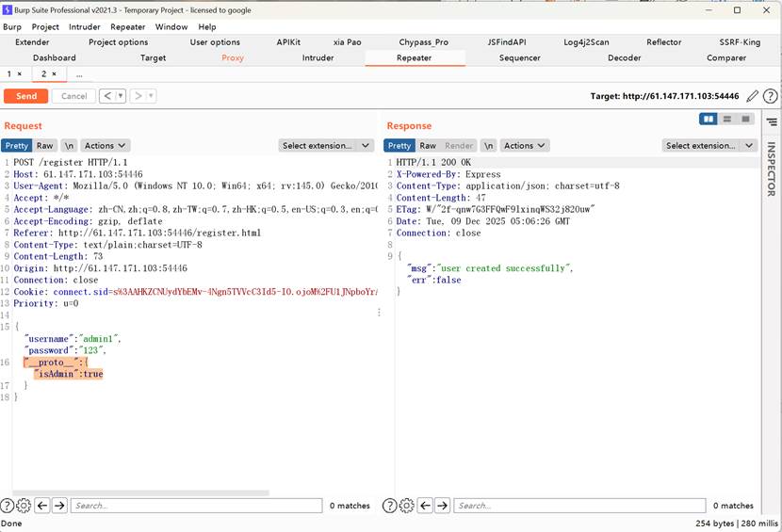Open response search settings gear
This screenshot has width=782, height=532.
(406, 506)
